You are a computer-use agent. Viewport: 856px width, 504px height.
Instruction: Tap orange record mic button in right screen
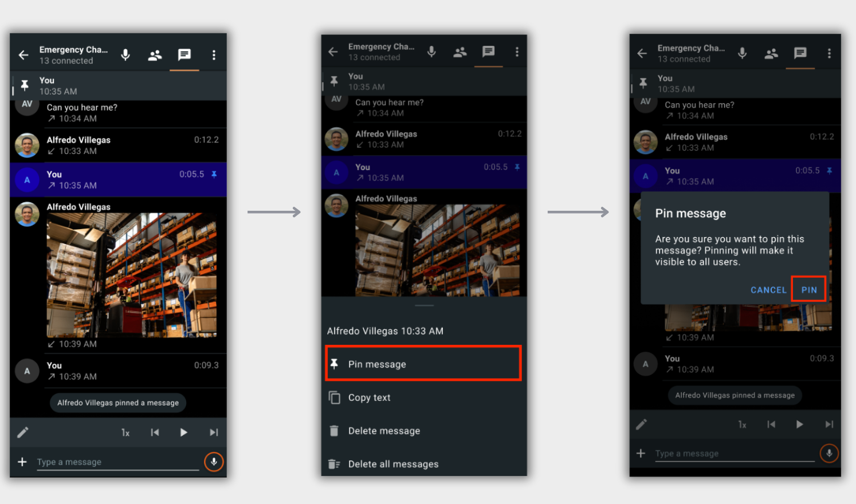click(829, 453)
